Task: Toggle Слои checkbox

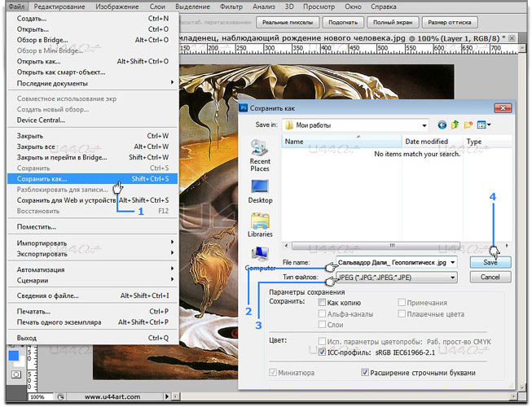Action: click(x=322, y=324)
